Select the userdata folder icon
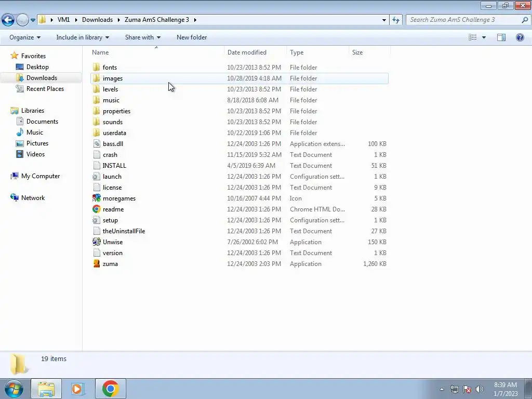 click(96, 132)
